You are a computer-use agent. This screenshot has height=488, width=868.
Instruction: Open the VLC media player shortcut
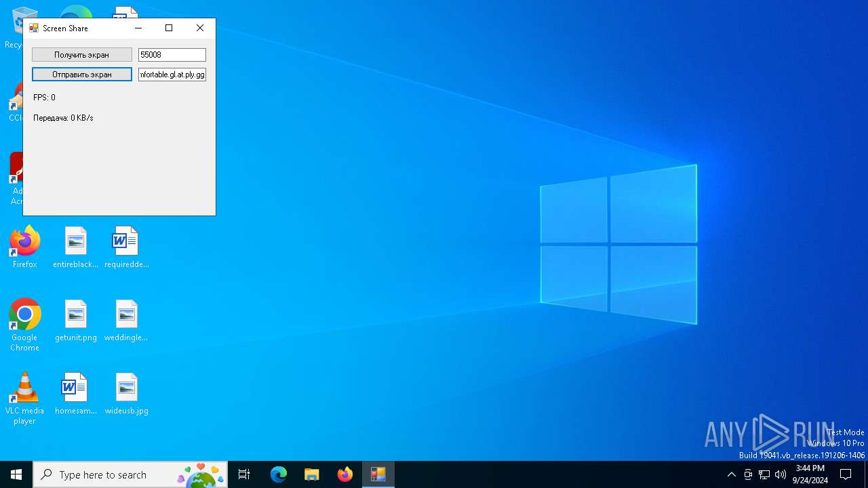coord(25,399)
